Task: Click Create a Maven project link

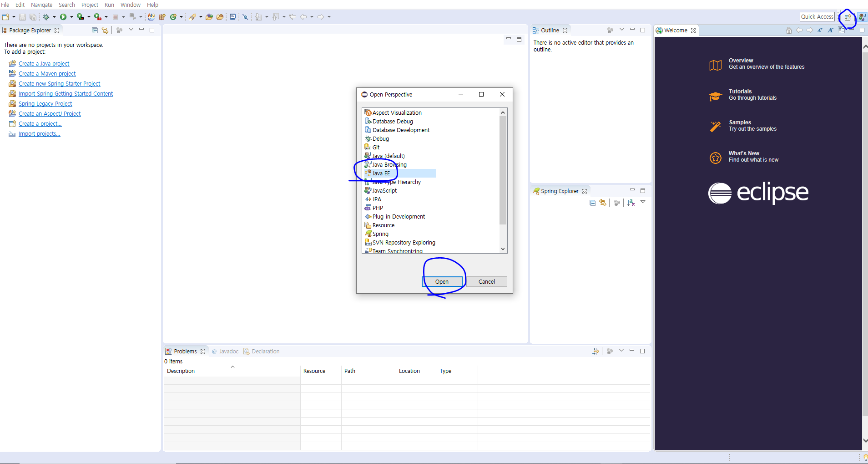Action: [x=47, y=74]
